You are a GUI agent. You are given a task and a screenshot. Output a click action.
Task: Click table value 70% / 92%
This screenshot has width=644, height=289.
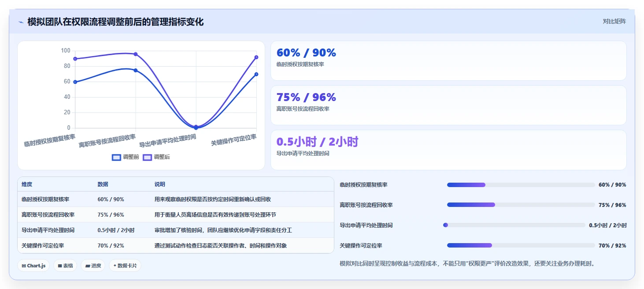111,246
